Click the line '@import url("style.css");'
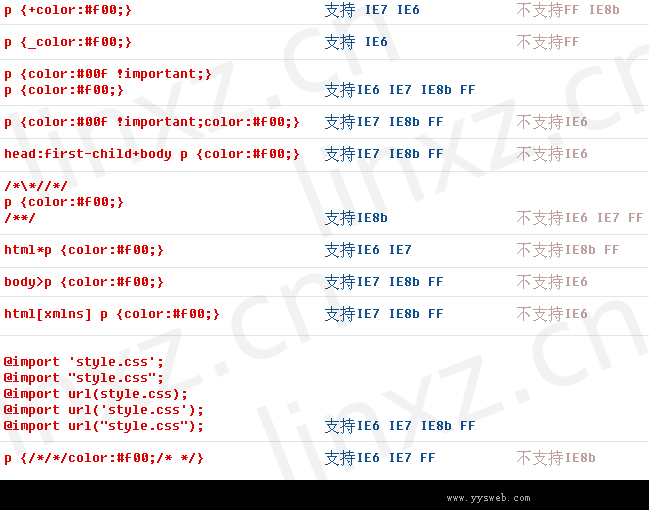This screenshot has height=510, width=649. pyautogui.click(x=104, y=426)
